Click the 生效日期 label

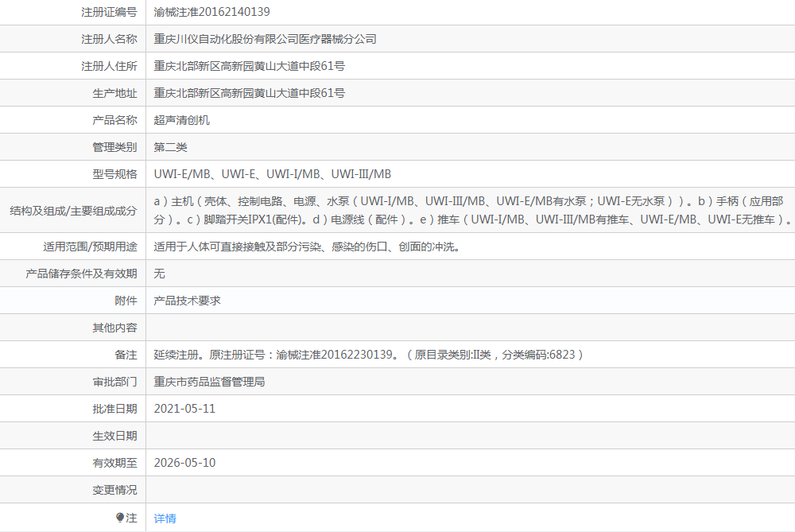point(114,436)
